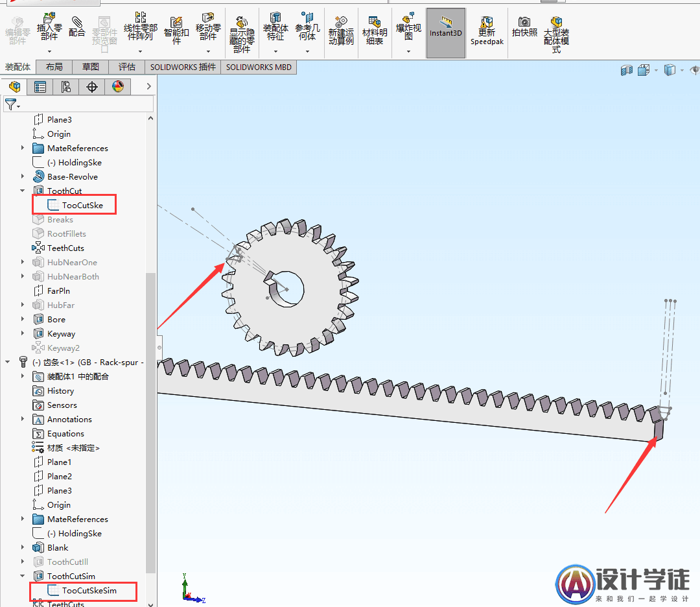Viewport: 700px width, 607px height.
Task: Click the filter funnel icon in the tree
Action: (x=11, y=105)
